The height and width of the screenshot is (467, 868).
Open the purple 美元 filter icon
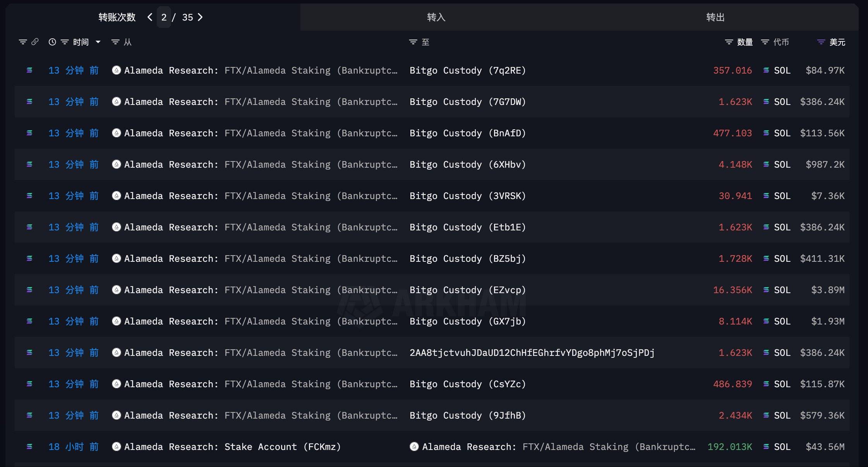coord(821,42)
